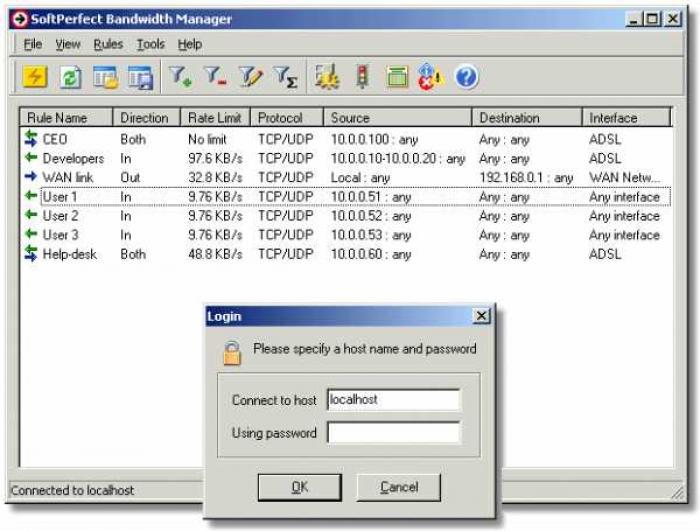This screenshot has width=700, height=531.
Task: Click the Connect to host input field
Action: click(x=393, y=399)
